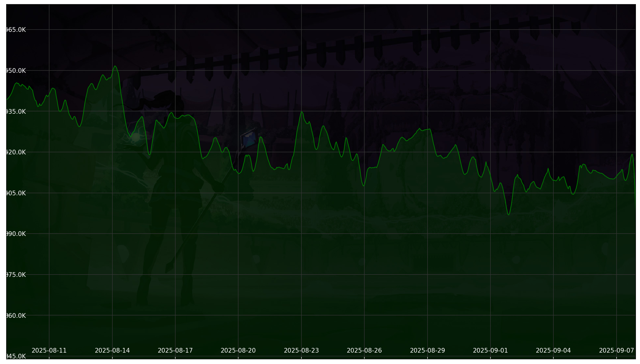Click the 2025-08-20 date label
Viewport: 640px width, 364px height.
tap(238, 350)
